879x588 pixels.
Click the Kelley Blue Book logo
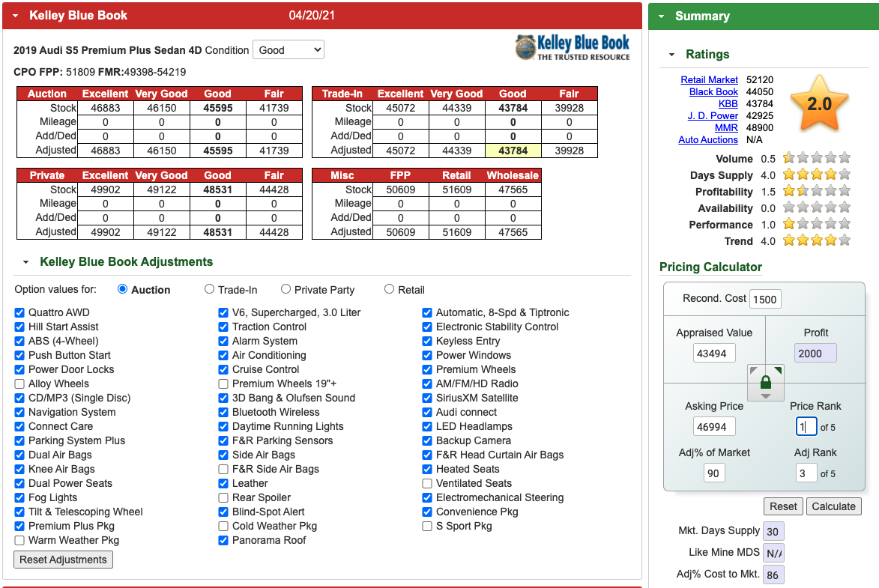click(x=572, y=47)
